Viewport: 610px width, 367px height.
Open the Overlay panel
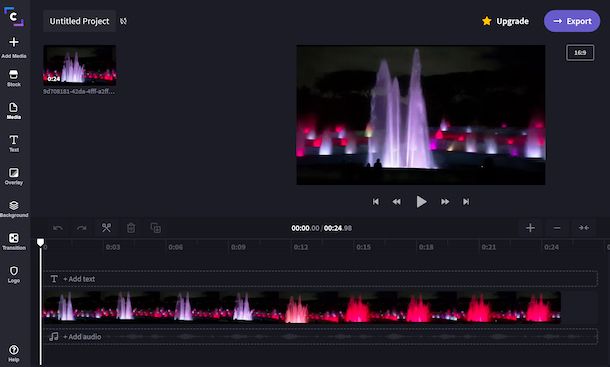point(14,176)
